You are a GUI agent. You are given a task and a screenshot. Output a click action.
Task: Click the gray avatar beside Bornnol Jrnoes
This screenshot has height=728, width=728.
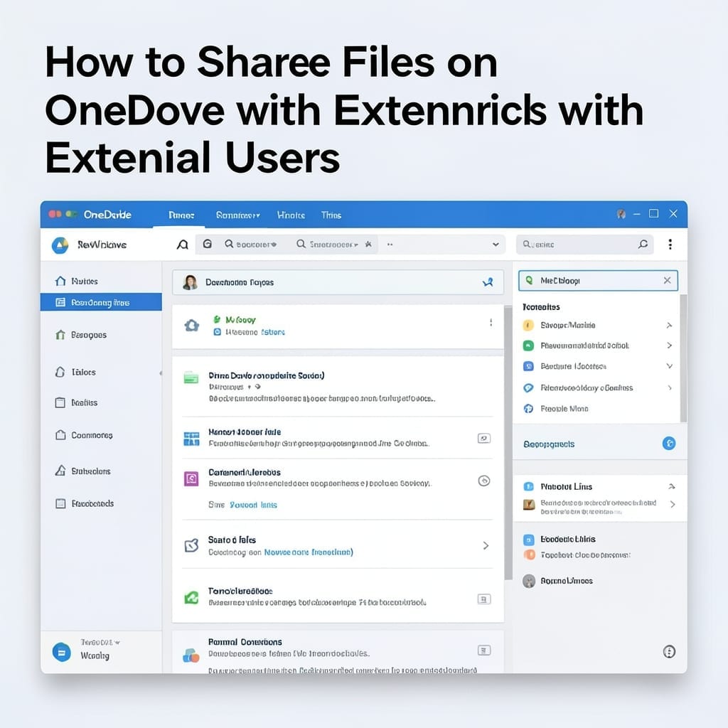529,581
